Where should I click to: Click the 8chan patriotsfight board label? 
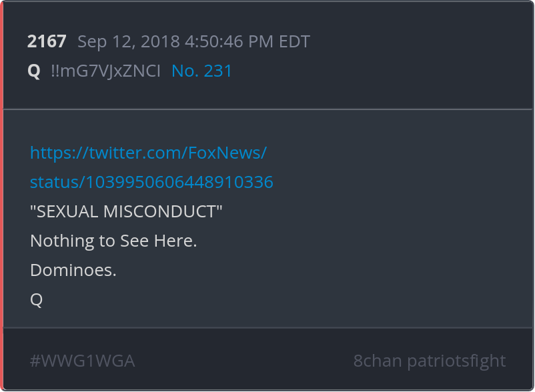tap(429, 361)
